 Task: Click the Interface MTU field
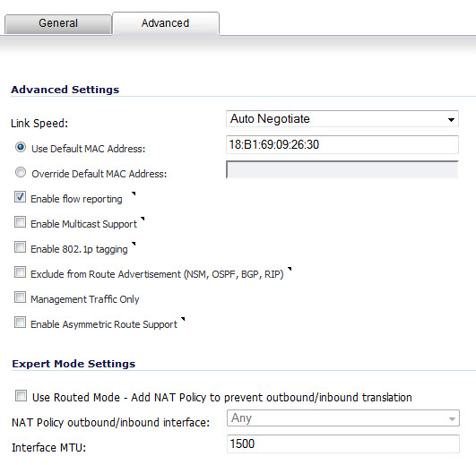click(343, 443)
